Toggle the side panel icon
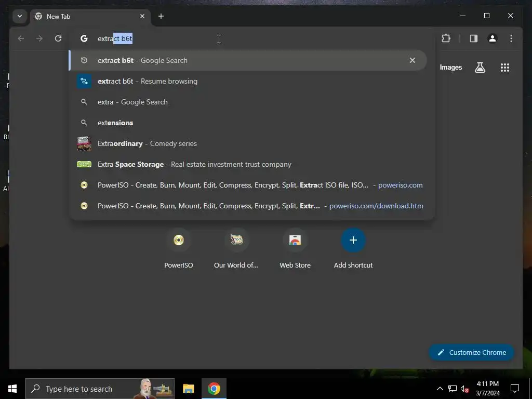Viewport: 532px width, 399px height. (x=474, y=38)
